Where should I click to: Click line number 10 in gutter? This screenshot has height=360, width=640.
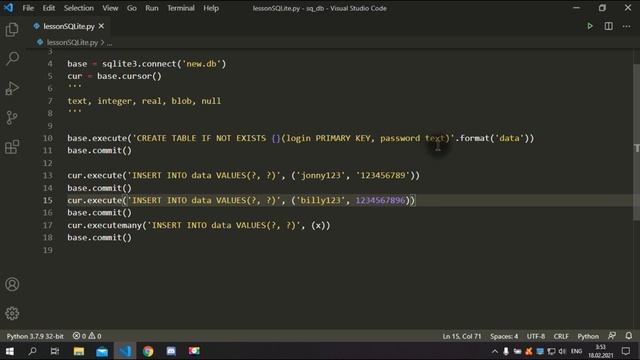(48, 138)
